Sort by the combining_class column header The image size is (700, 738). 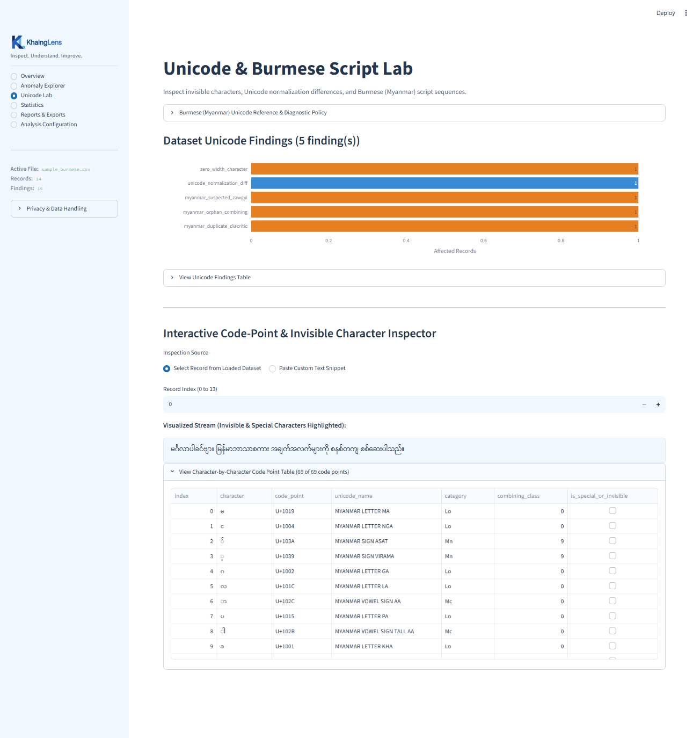tap(531, 496)
